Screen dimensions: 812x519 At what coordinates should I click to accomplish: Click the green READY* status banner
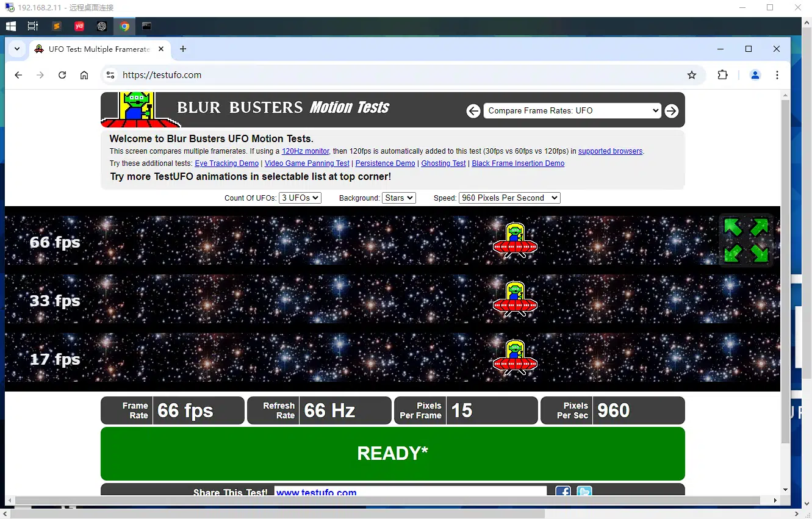point(393,454)
